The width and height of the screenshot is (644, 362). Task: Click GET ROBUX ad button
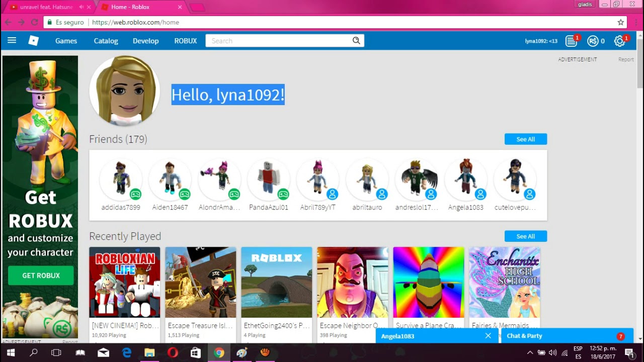tap(41, 276)
